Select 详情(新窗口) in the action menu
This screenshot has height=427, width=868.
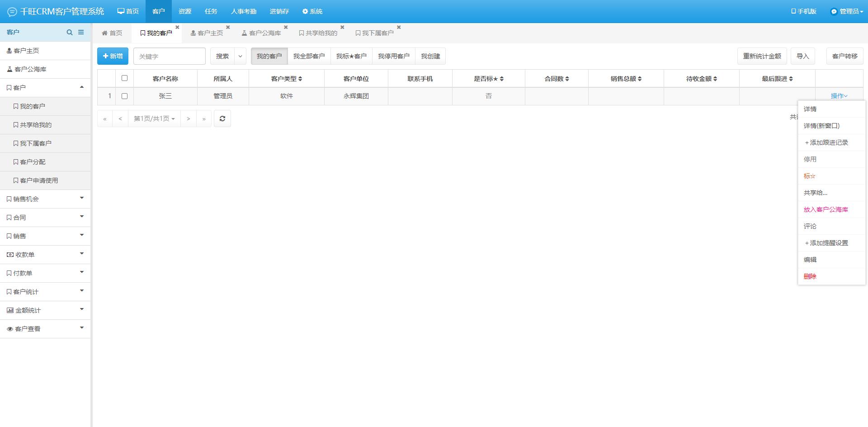pyautogui.click(x=832, y=126)
